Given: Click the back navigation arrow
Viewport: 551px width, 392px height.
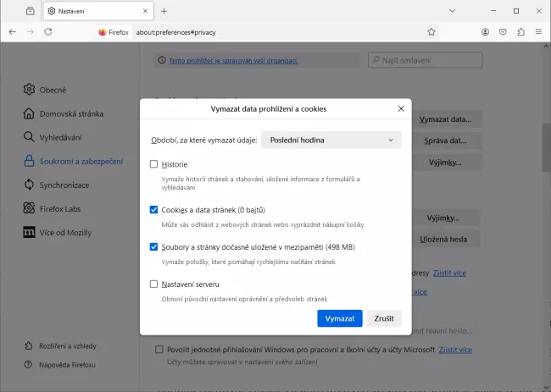Looking at the screenshot, I should (x=12, y=31).
